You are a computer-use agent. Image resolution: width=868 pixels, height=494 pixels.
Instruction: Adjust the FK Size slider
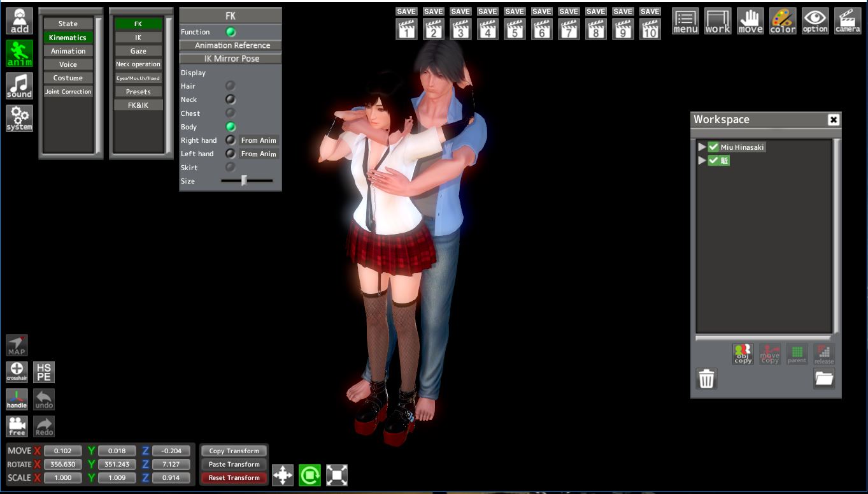244,181
